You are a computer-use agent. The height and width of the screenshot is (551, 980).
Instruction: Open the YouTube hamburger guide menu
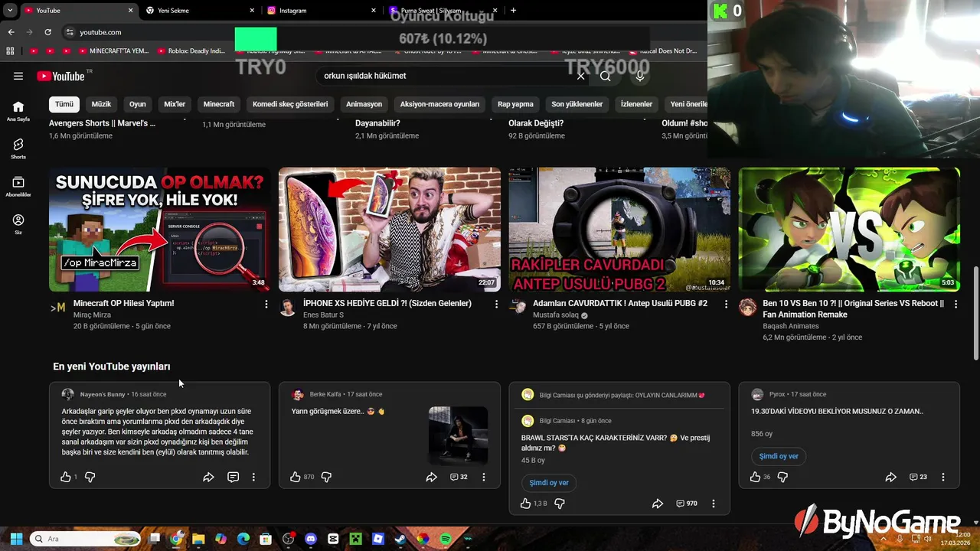coord(18,76)
